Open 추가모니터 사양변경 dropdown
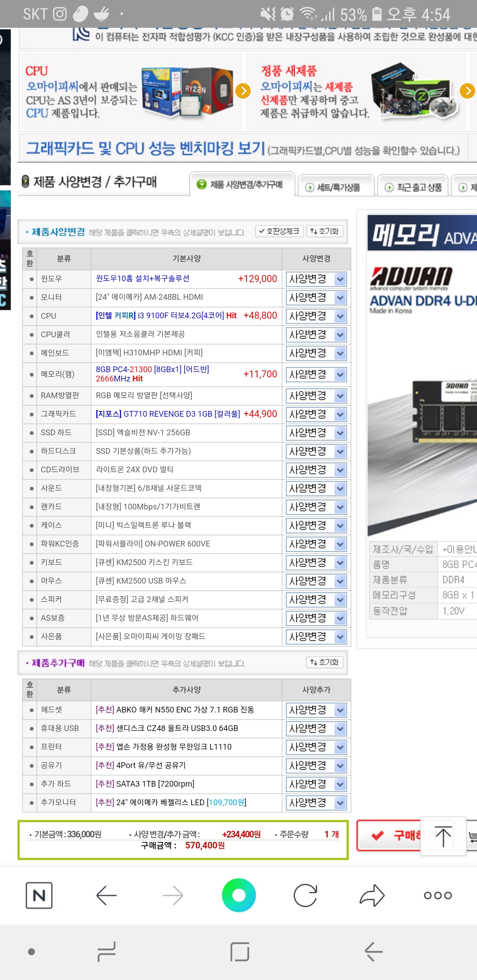The width and height of the screenshot is (477, 980). 316,803
